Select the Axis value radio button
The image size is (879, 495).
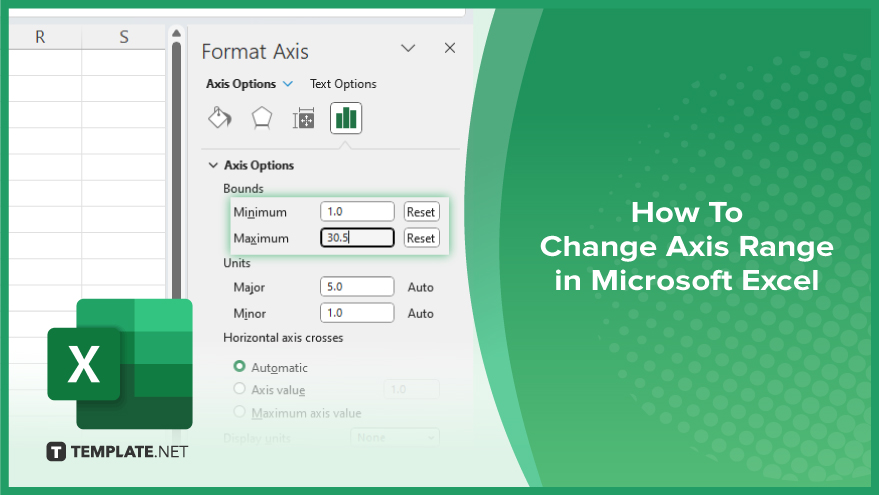click(239, 388)
